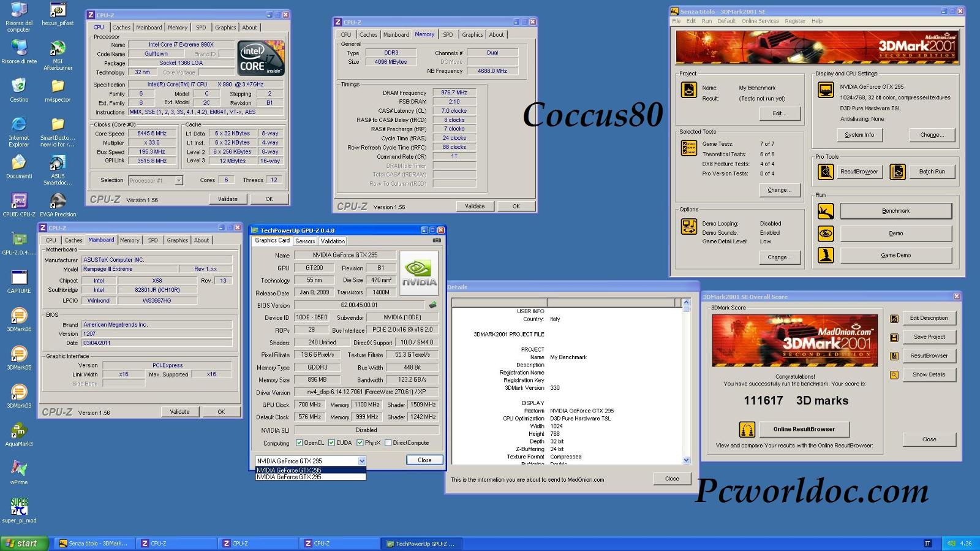
Task: Switch to Sensors tab in GPU-Z
Action: pyautogui.click(x=305, y=241)
